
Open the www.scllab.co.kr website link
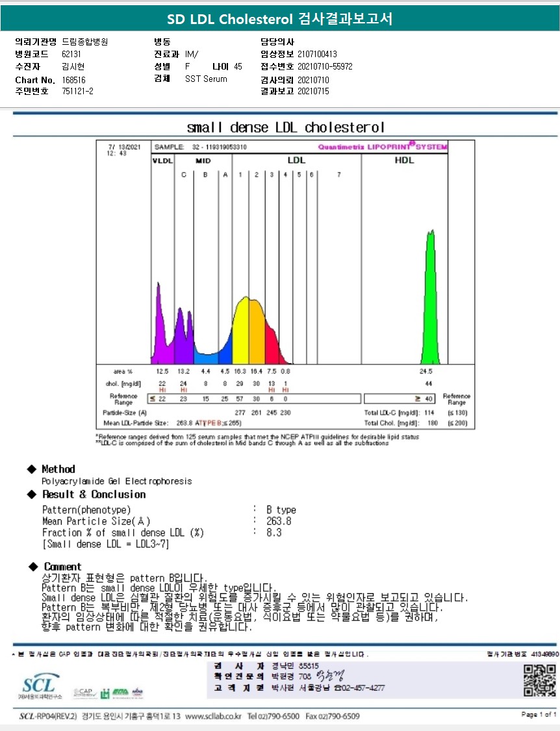pos(213,716)
